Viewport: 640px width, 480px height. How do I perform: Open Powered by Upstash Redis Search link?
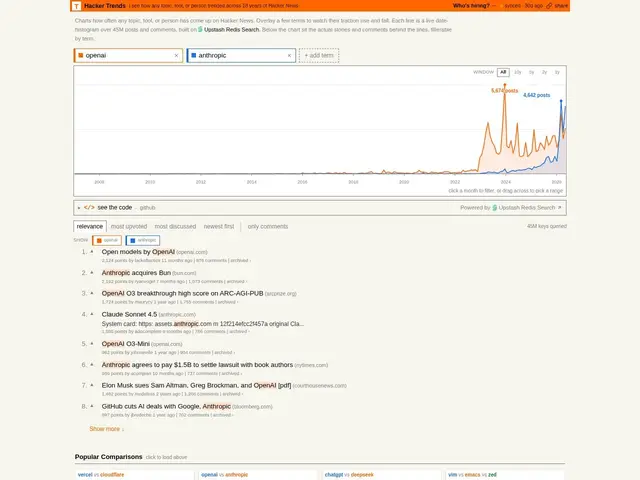(511, 208)
